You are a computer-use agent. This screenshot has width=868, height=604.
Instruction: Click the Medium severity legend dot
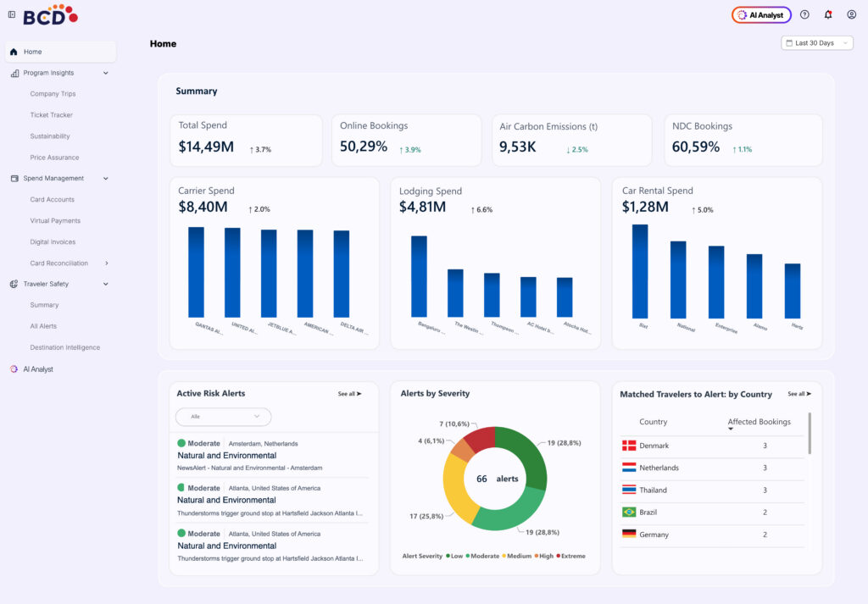(x=504, y=556)
